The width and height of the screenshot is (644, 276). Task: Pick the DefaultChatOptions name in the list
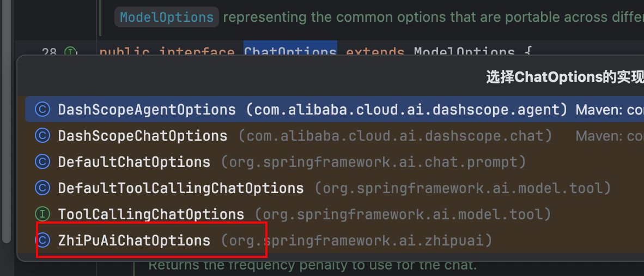pos(134,162)
